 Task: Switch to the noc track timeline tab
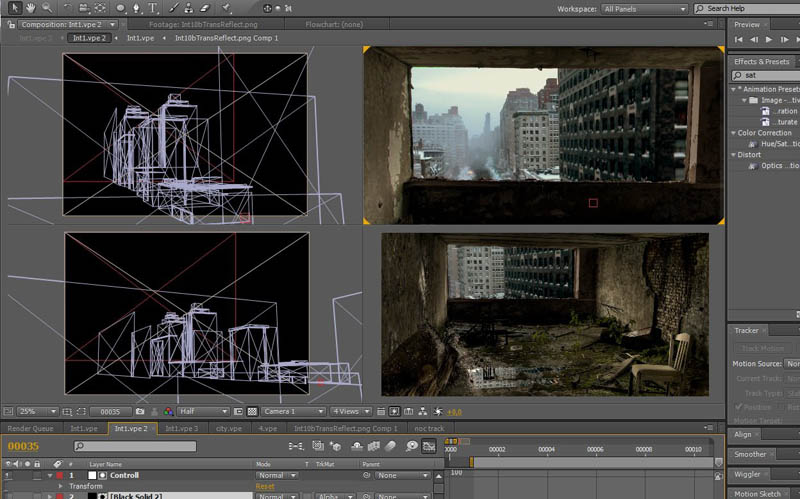[x=429, y=428]
